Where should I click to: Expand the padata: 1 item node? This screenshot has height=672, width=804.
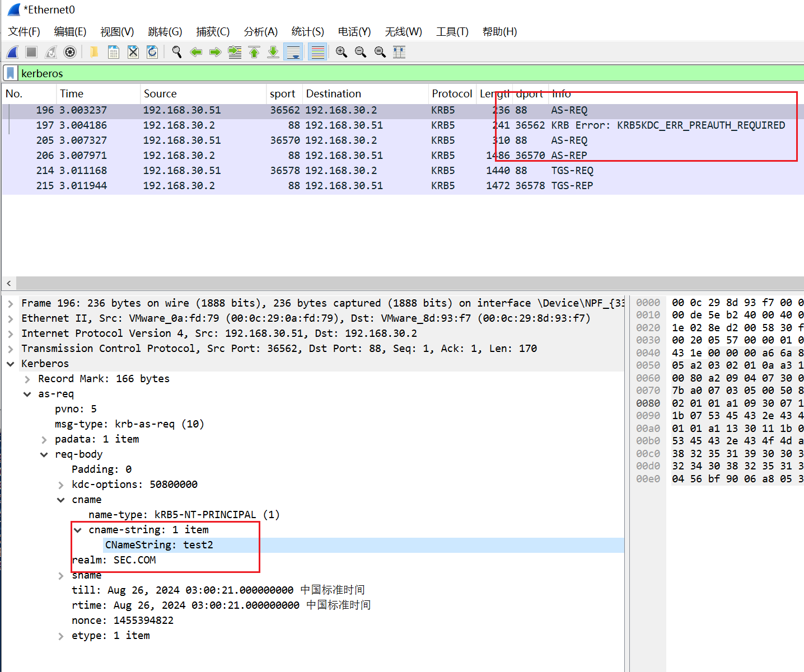44,440
